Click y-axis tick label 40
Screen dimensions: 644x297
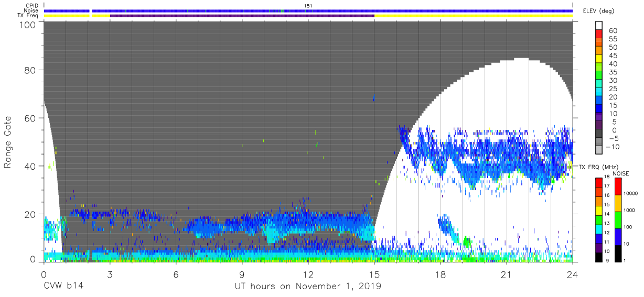pos(30,166)
